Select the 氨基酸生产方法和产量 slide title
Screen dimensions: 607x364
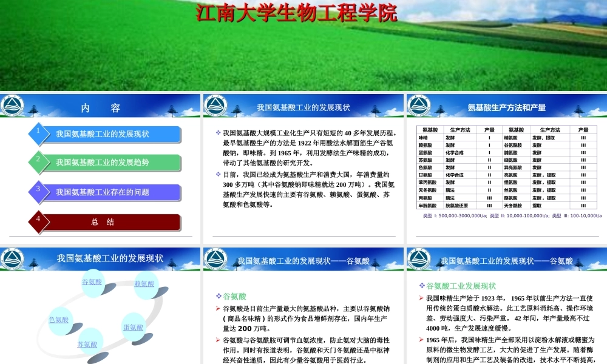coord(507,107)
